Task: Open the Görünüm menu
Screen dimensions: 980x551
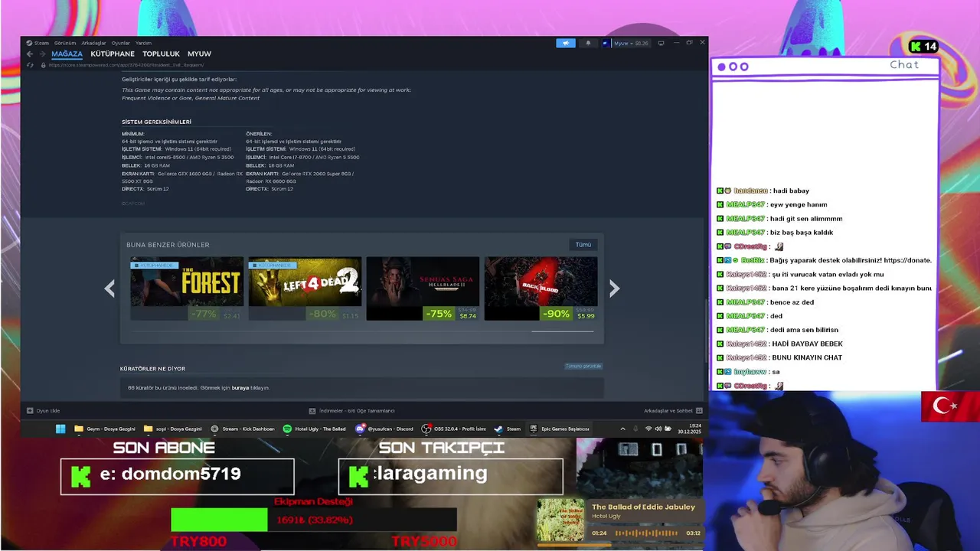Action: click(65, 43)
